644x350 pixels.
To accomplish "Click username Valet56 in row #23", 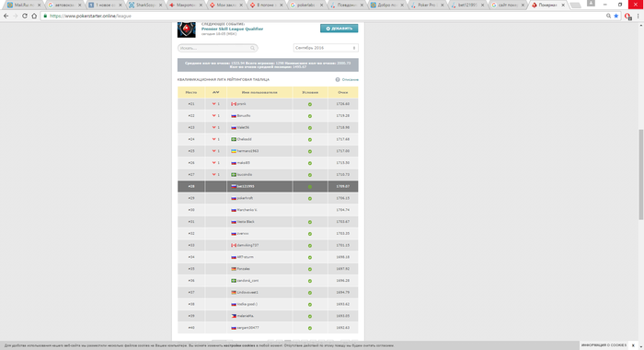I will [x=243, y=127].
